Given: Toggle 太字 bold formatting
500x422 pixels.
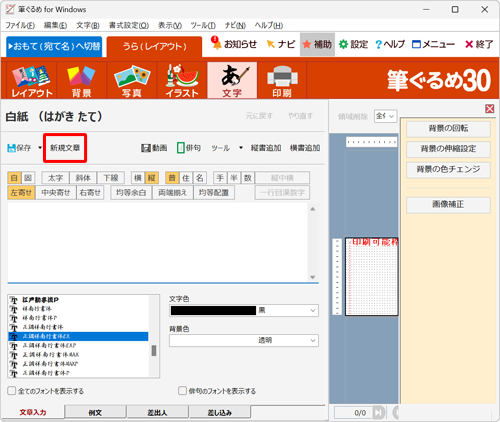Looking at the screenshot, I should coord(55,178).
